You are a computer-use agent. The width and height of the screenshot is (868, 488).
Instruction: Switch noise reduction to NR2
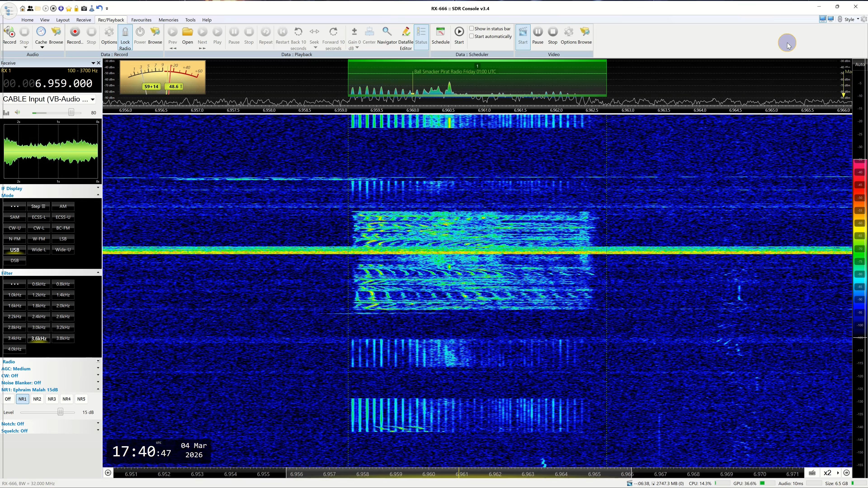click(x=37, y=399)
